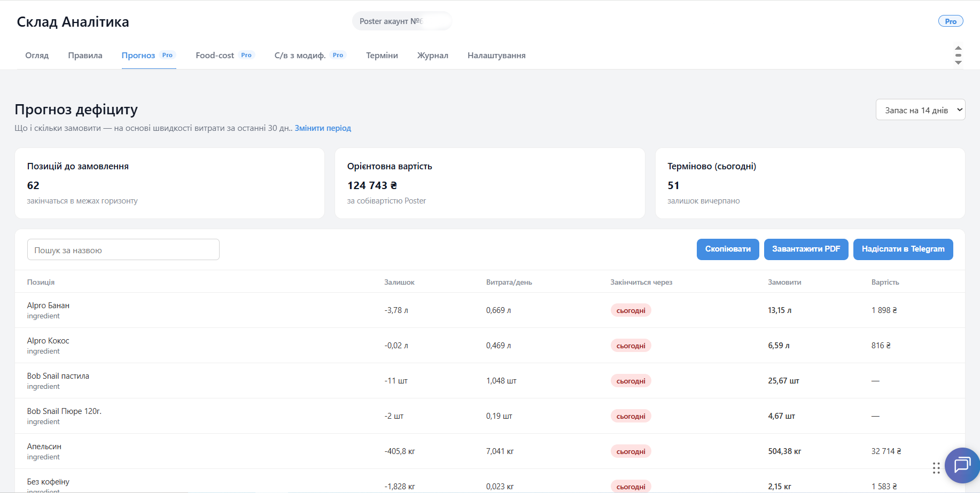
Task: Click the Завантажити PDF button
Action: 806,249
